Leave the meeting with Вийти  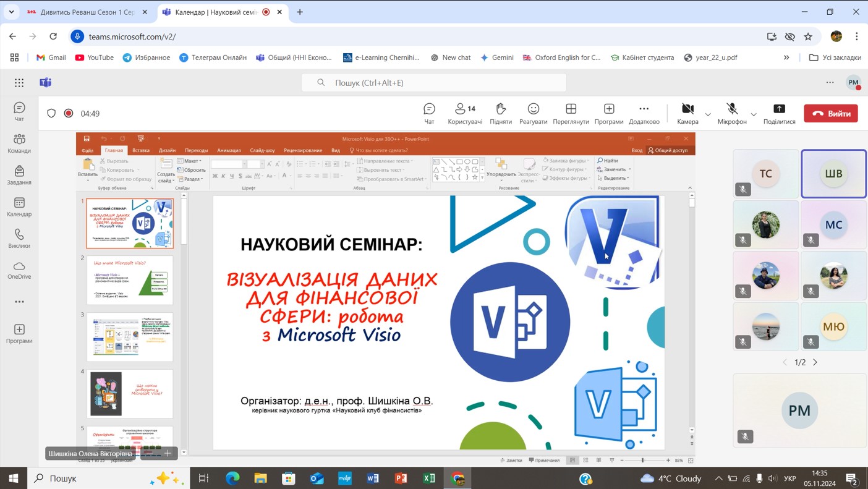coord(831,113)
